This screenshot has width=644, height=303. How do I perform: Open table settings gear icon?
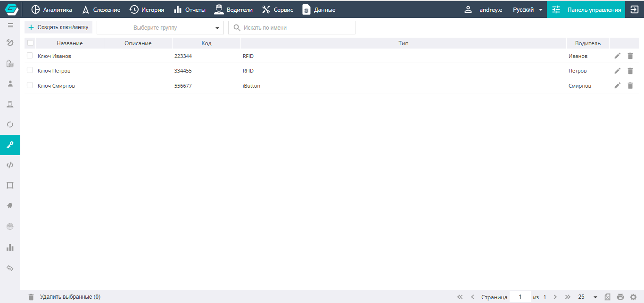(633, 297)
